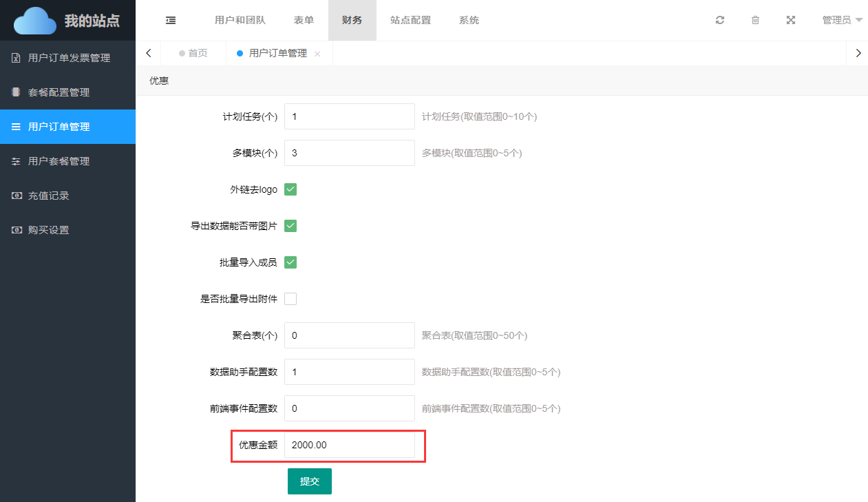Open 用户订单发票管理 in the sidebar
Screen dimensions: 868x502
pyautogui.click(x=69, y=58)
